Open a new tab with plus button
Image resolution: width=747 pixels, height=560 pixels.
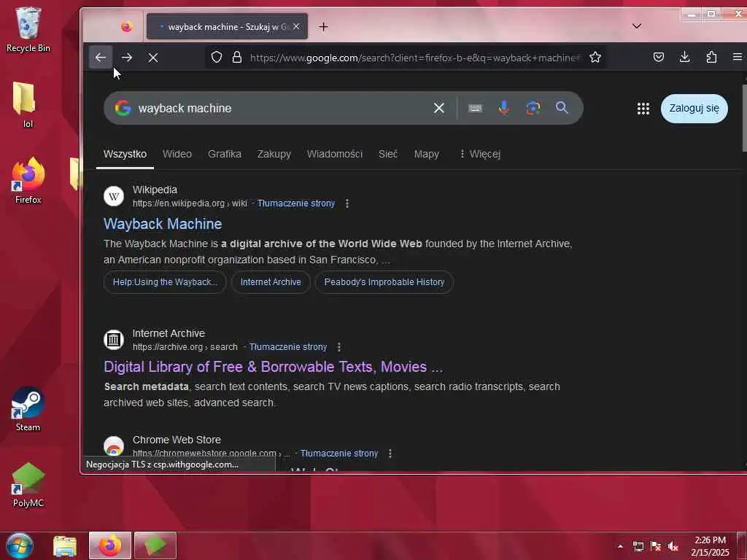point(323,27)
